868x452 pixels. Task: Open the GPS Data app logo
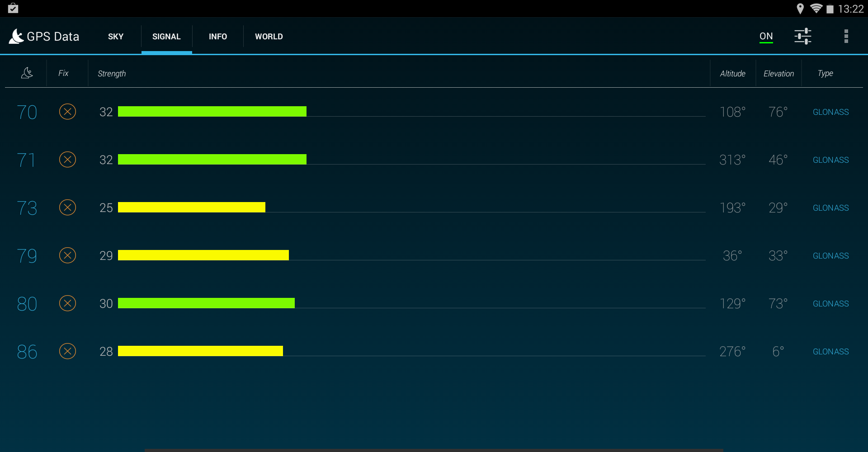point(16,36)
